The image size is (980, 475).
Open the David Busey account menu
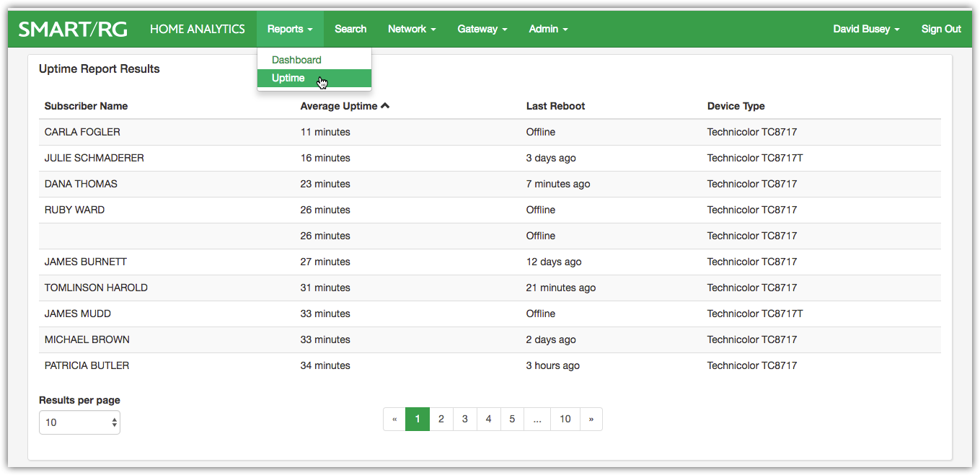point(865,29)
